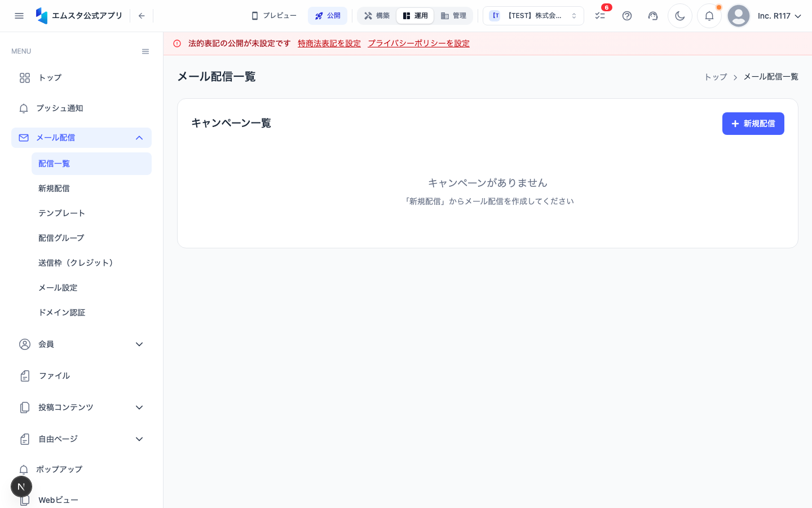Click the ファイル document icon
Image resolution: width=812 pixels, height=508 pixels.
click(25, 376)
